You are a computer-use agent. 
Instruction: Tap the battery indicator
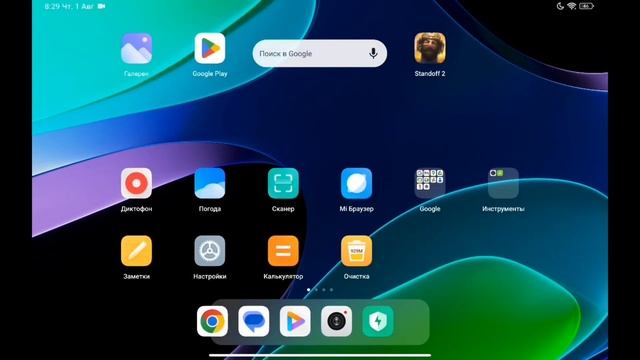point(586,6)
